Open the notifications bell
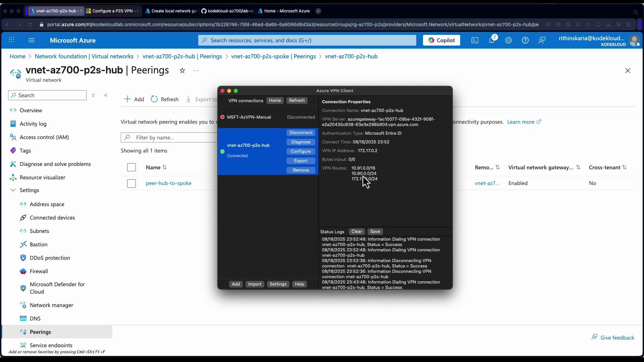Viewport: 644px width, 362px height. coord(492,40)
